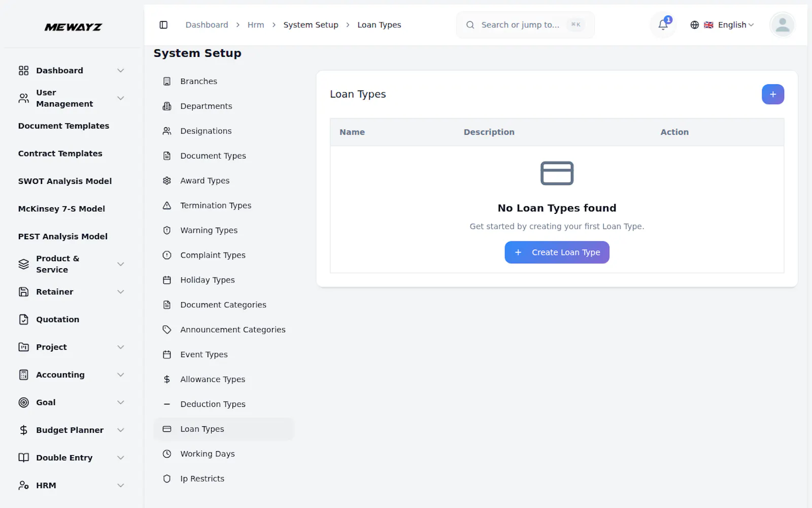812x508 pixels.
Task: Expand the Dashboard menu chevron
Action: [121, 71]
